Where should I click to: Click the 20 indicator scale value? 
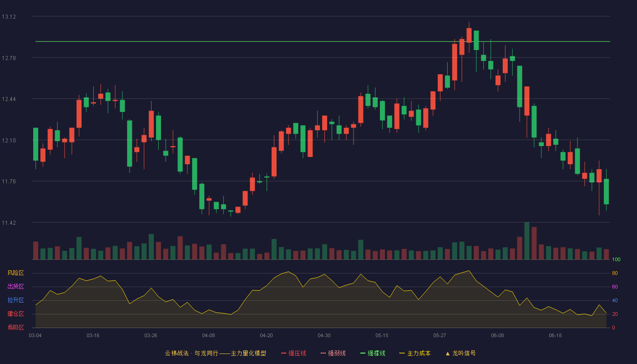[x=615, y=314]
